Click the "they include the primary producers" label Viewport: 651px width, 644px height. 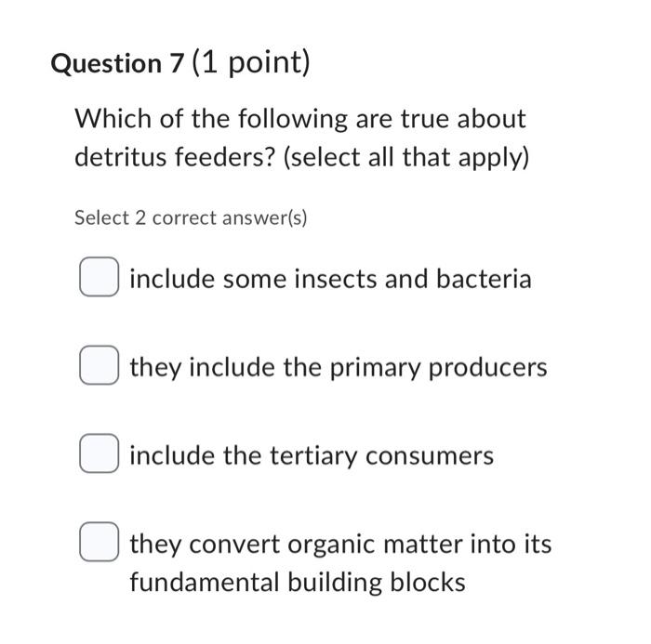point(339,368)
